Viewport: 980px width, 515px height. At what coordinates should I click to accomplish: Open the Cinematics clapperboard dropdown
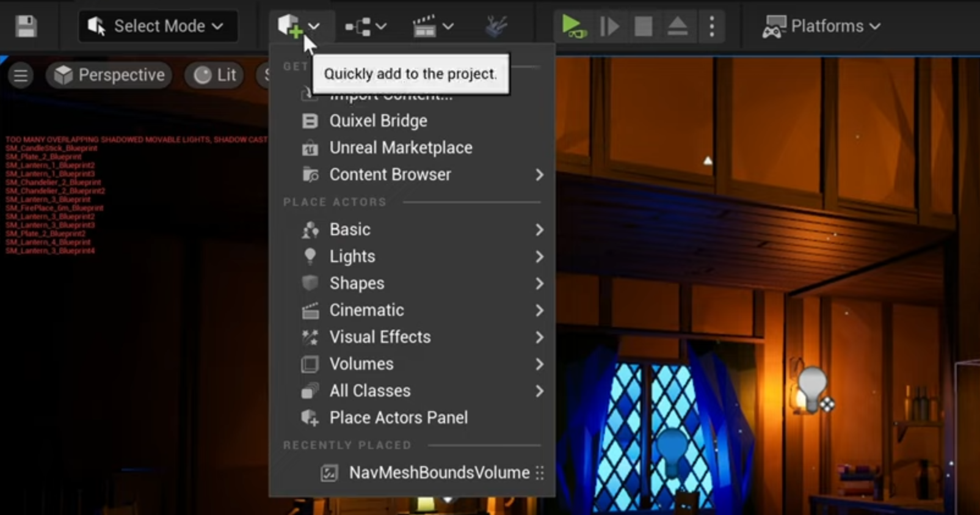point(432,26)
